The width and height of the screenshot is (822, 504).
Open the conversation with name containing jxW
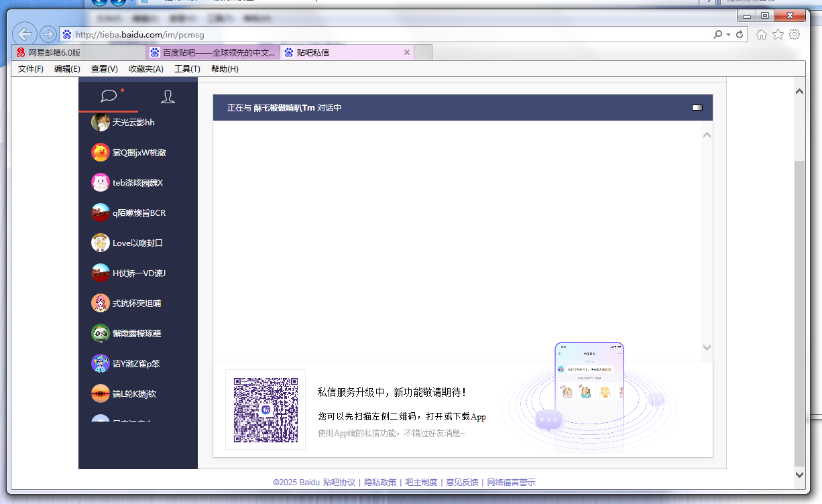[138, 152]
